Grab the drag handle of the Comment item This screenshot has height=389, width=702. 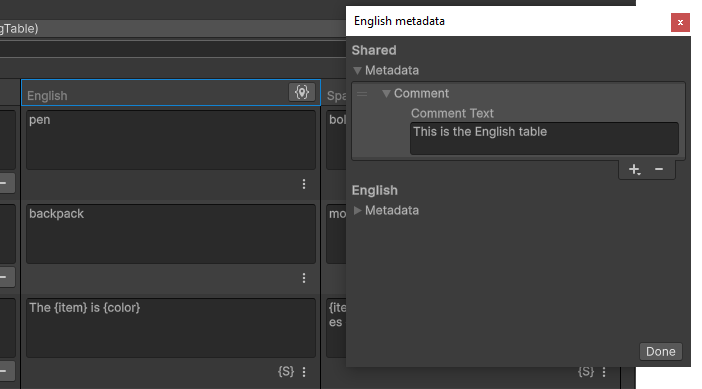coord(362,94)
